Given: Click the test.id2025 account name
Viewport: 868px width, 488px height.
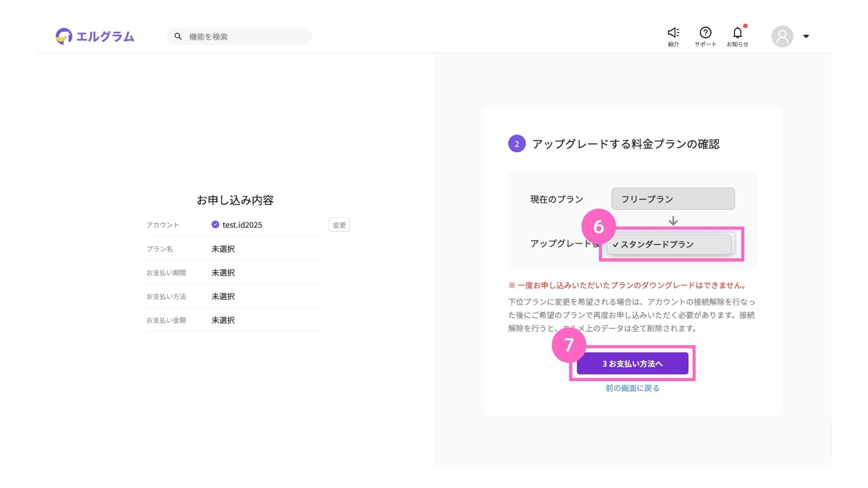Looking at the screenshot, I should tap(242, 225).
